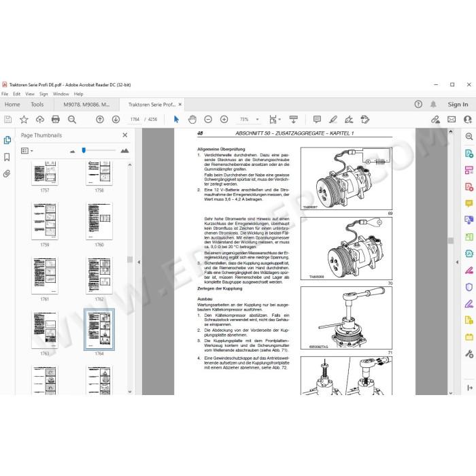Expand the right tools pane labels
476x476 pixels.
(469, 388)
